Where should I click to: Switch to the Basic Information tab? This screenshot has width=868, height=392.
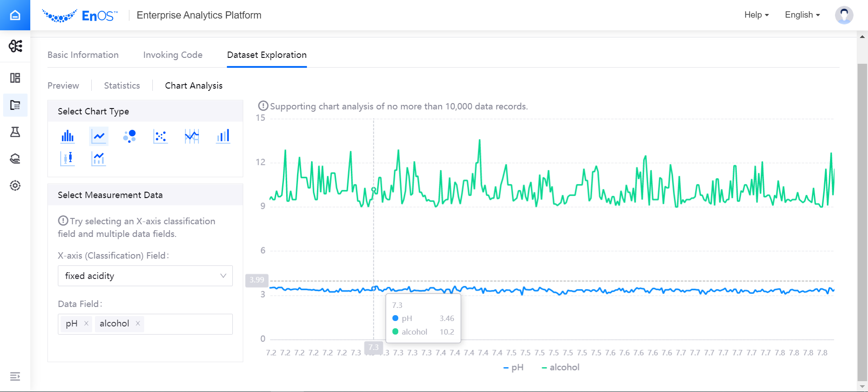pos(83,55)
